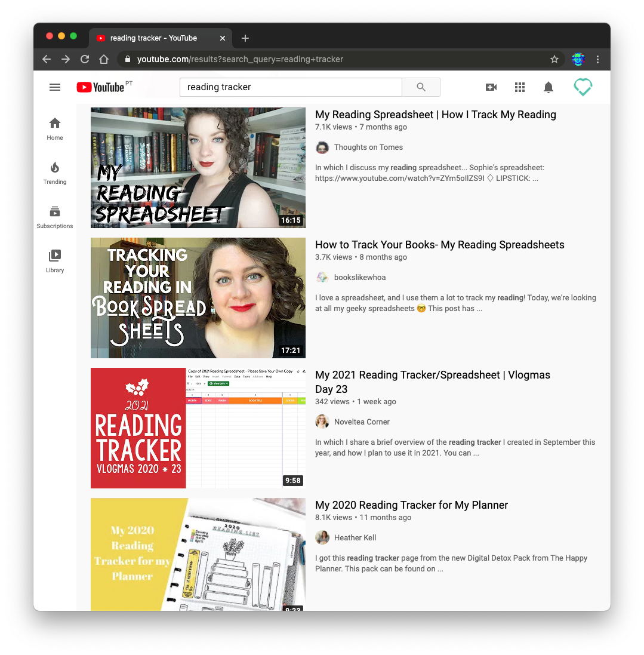The width and height of the screenshot is (644, 655).
Task: Open the YouTube hamburger guide menu
Action: coord(55,87)
